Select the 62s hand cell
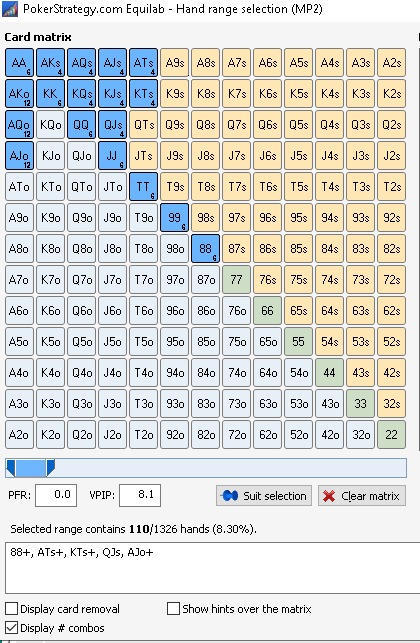This screenshot has height=643, width=420. point(392,310)
